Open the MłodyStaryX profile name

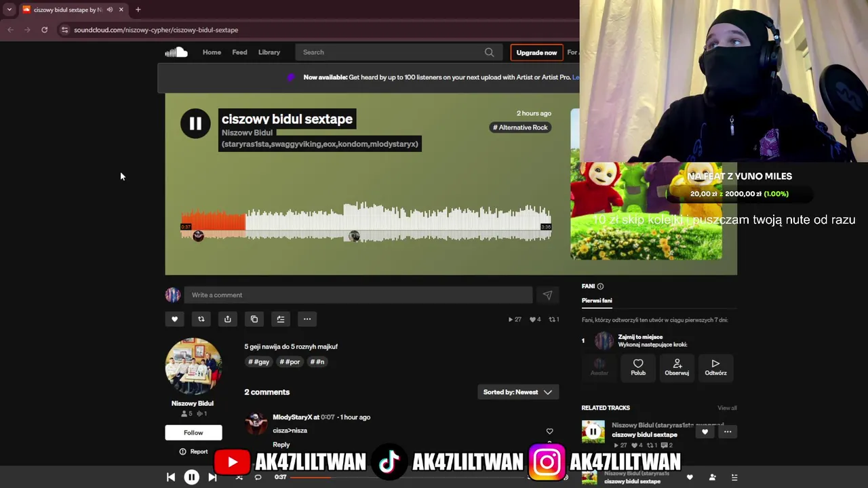[292, 418]
